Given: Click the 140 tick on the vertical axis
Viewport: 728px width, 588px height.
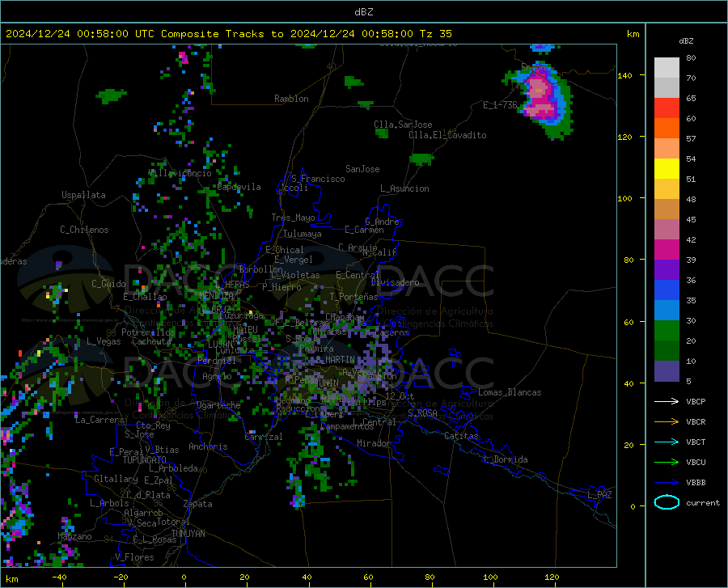Looking at the screenshot, I should (624, 76).
